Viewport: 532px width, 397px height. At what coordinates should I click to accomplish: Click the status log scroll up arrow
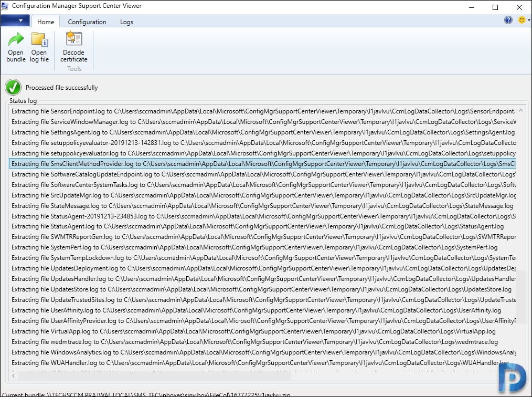pyautogui.click(x=521, y=111)
